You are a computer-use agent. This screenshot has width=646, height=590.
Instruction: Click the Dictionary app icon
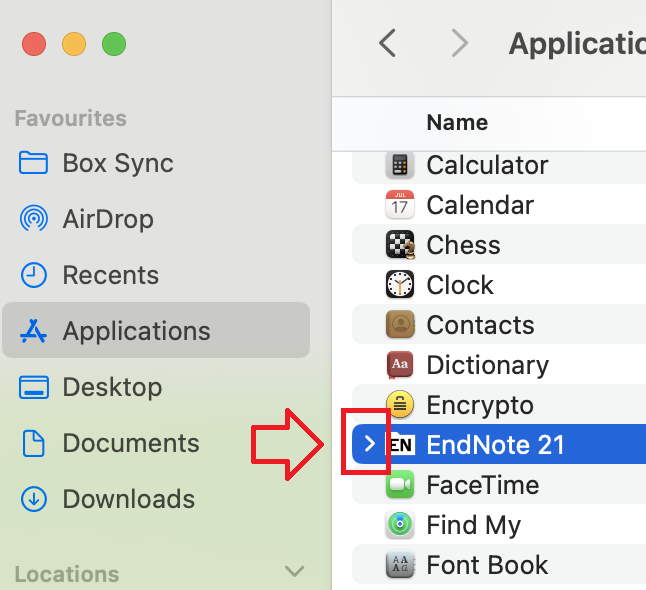pos(400,365)
